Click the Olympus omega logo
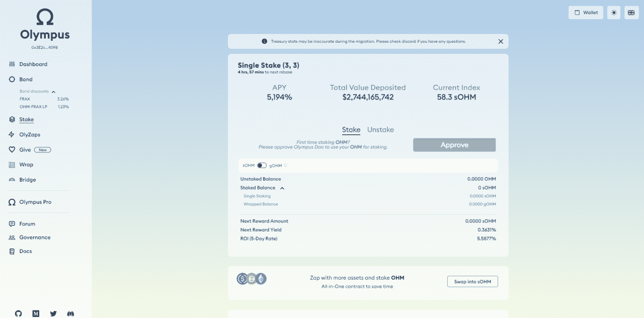The height and width of the screenshot is (318, 644). click(45, 18)
